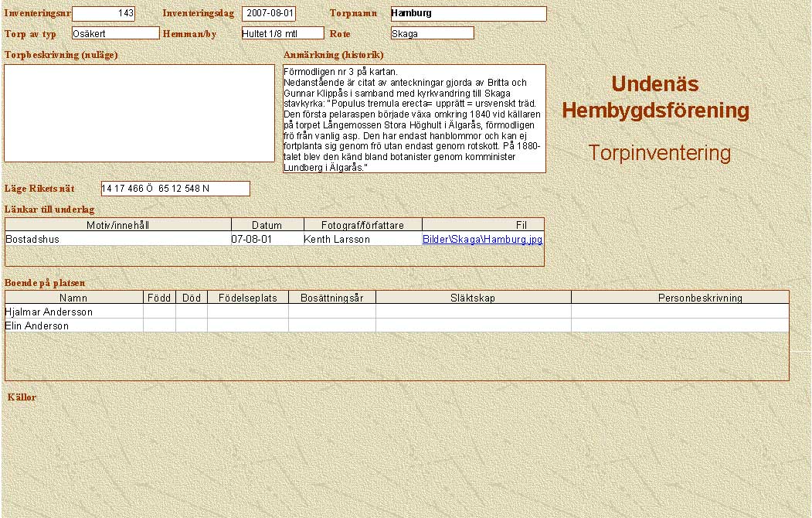Click the Släktskap column header
The width and height of the screenshot is (812, 518).
[x=473, y=298]
